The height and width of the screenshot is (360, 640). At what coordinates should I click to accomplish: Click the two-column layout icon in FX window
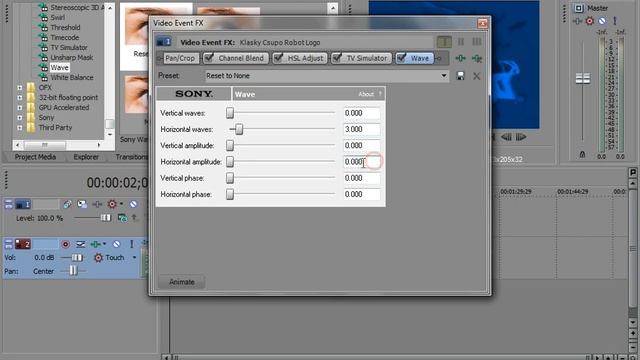click(461, 42)
